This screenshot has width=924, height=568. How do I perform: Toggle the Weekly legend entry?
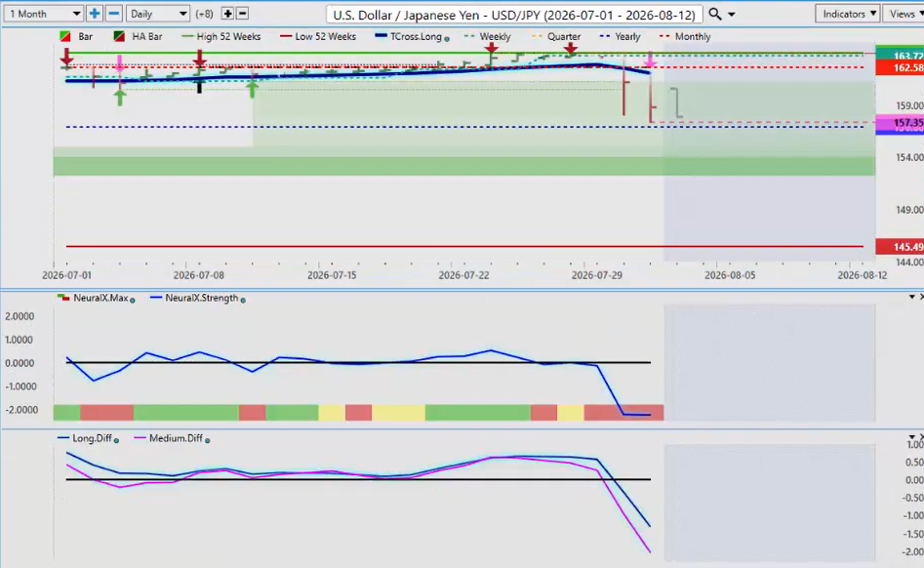[487, 36]
